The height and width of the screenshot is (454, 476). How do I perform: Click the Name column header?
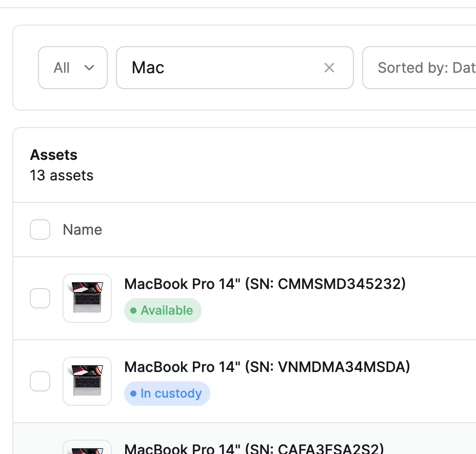82,230
